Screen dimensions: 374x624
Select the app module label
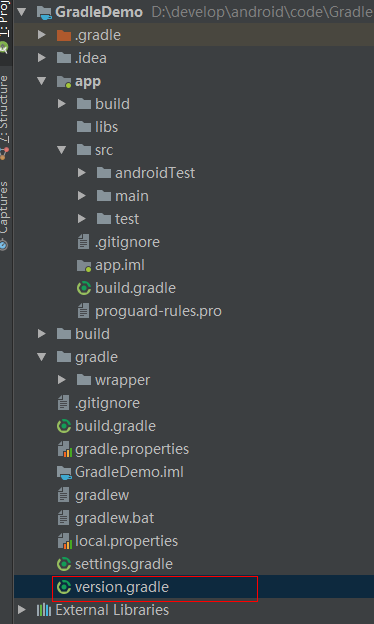(88, 82)
